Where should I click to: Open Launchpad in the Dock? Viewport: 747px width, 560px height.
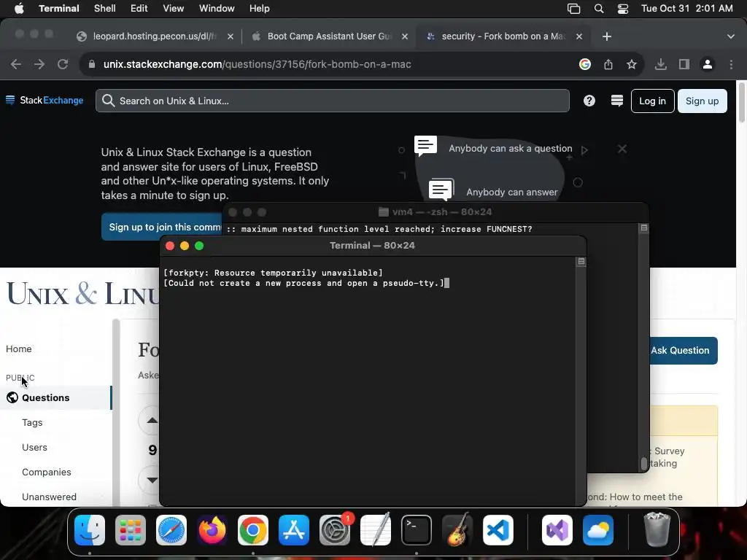click(x=131, y=530)
